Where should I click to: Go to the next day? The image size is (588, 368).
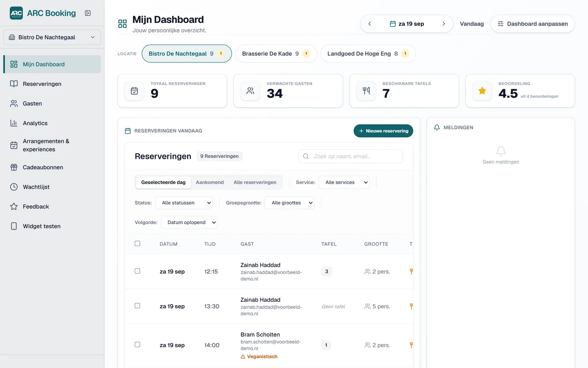(443, 24)
